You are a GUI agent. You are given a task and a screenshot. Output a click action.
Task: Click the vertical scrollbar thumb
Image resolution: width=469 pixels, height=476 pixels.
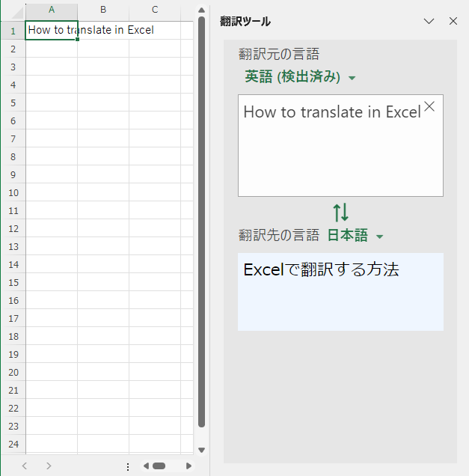point(201,222)
